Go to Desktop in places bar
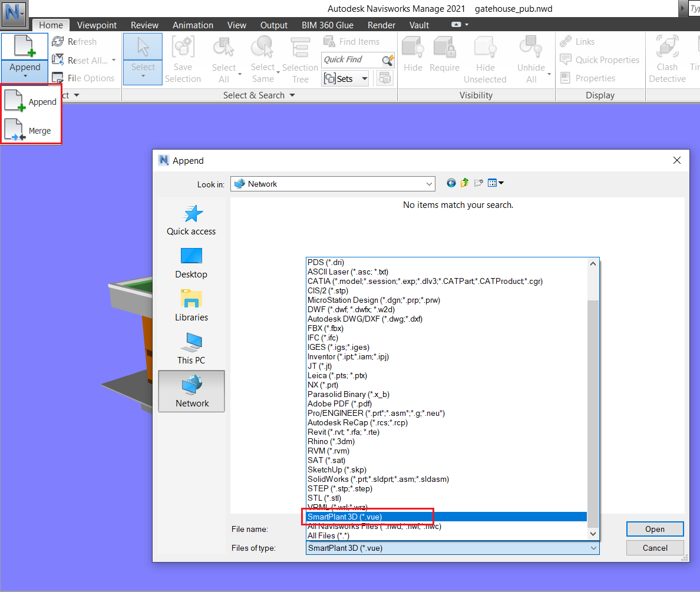 pyautogui.click(x=191, y=263)
